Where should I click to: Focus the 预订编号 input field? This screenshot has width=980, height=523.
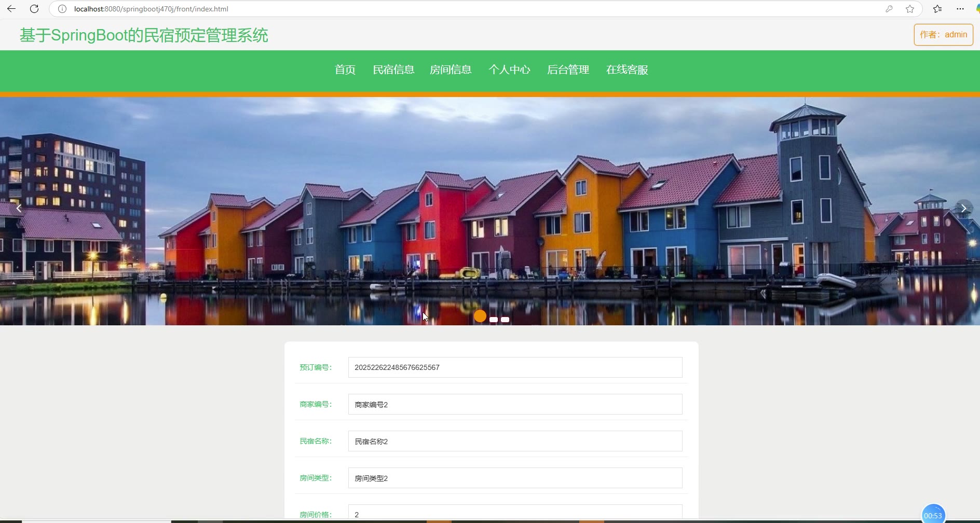(515, 367)
